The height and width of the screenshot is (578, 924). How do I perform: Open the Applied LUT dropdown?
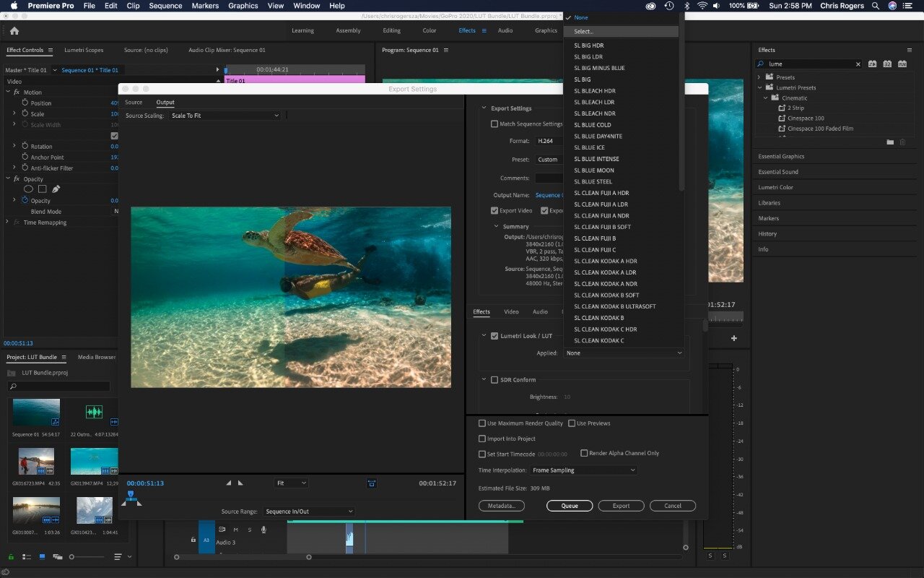pyautogui.click(x=624, y=353)
